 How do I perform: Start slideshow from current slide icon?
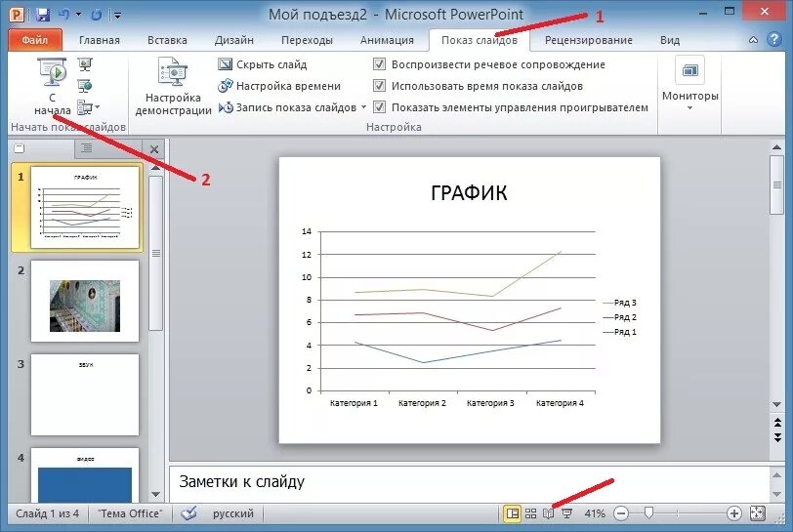[85, 64]
